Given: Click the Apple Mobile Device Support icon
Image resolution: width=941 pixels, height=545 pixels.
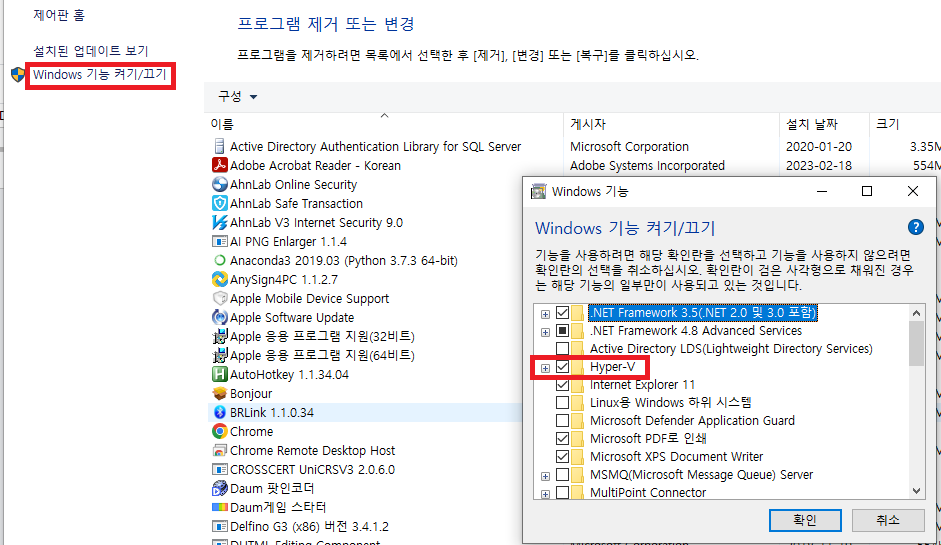Looking at the screenshot, I should point(220,298).
